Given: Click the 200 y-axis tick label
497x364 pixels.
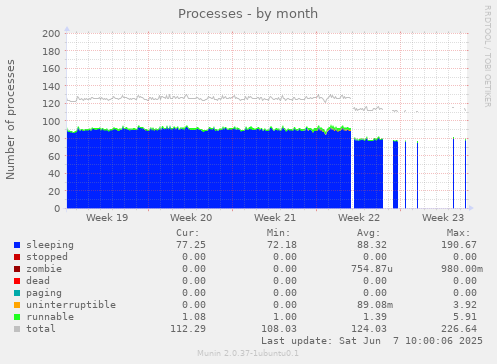Looking at the screenshot, I should click(51, 34).
